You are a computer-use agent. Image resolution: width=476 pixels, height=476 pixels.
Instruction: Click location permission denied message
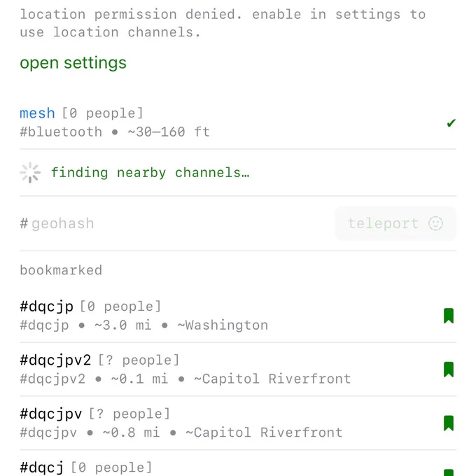tap(223, 23)
